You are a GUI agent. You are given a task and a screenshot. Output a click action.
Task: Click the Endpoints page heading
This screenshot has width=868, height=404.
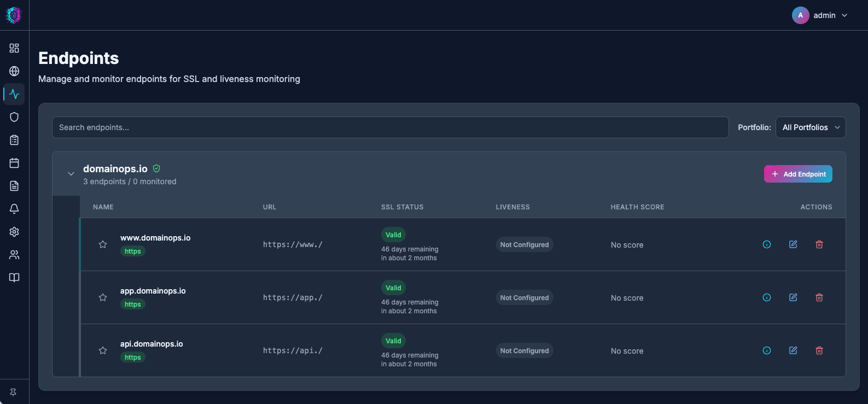(79, 58)
